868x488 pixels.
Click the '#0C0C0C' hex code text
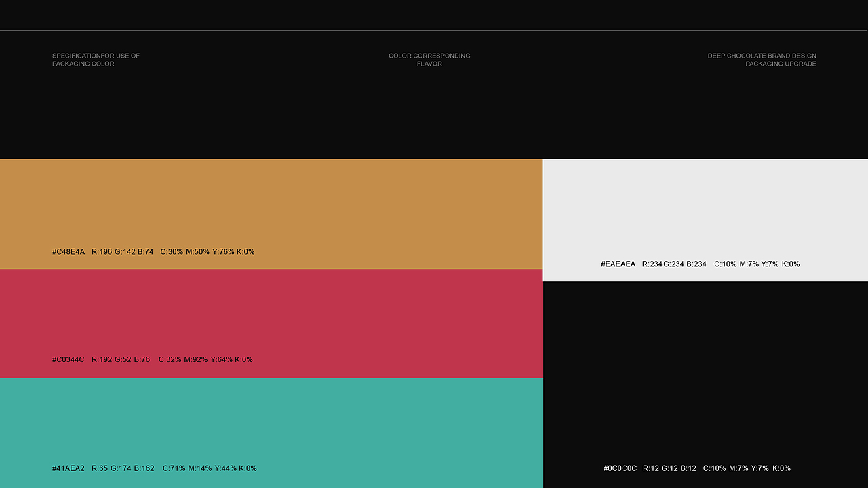pyautogui.click(x=620, y=468)
